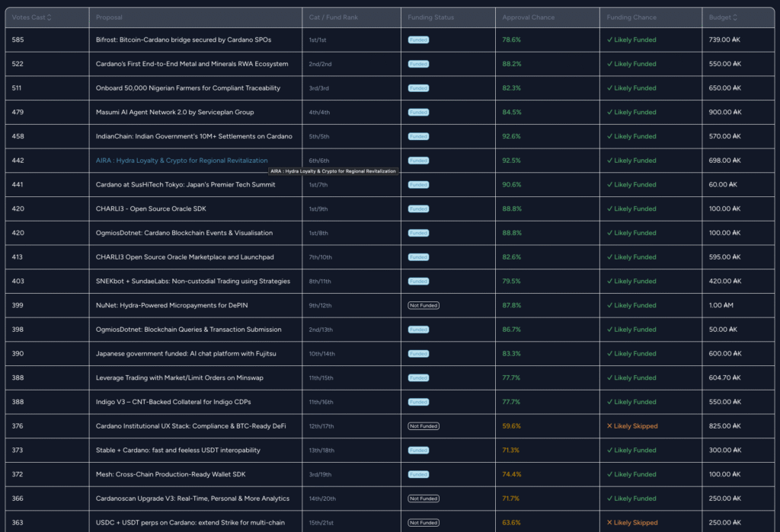Click Funded badge on Indigo V3 row
This screenshot has height=532, width=780.
pos(418,402)
